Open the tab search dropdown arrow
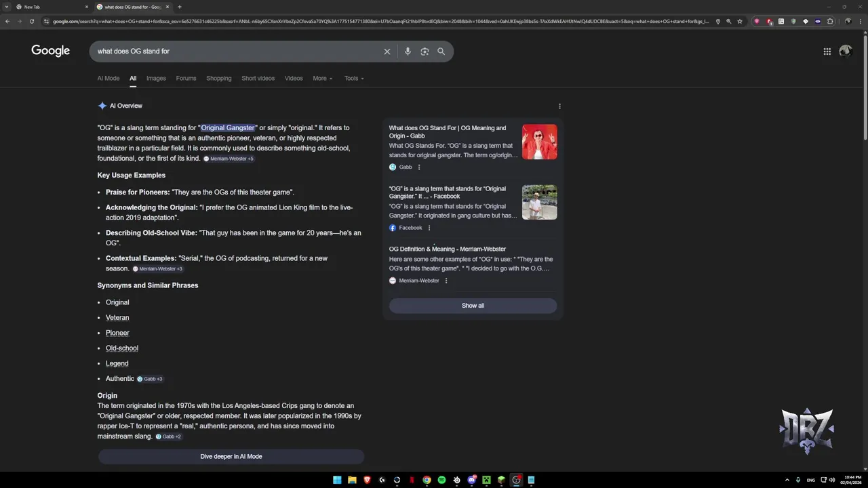 (7, 7)
